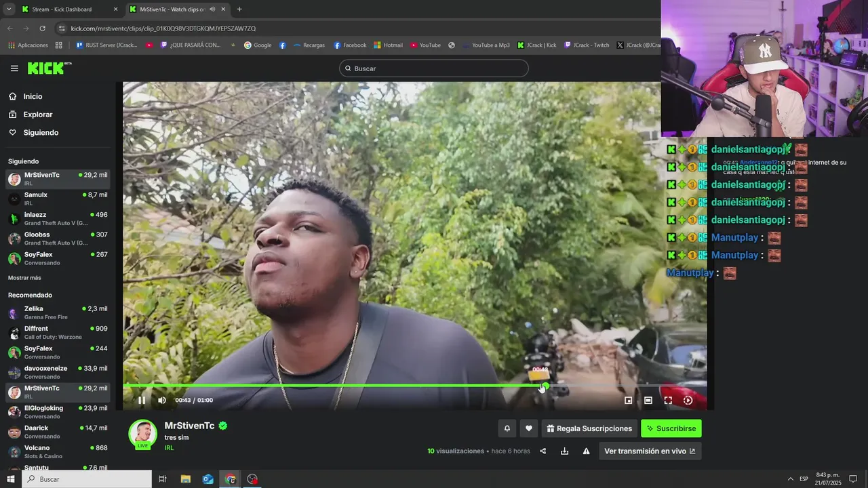Image resolution: width=868 pixels, height=488 pixels.
Task: View site information icon in address bar
Action: tap(62, 28)
